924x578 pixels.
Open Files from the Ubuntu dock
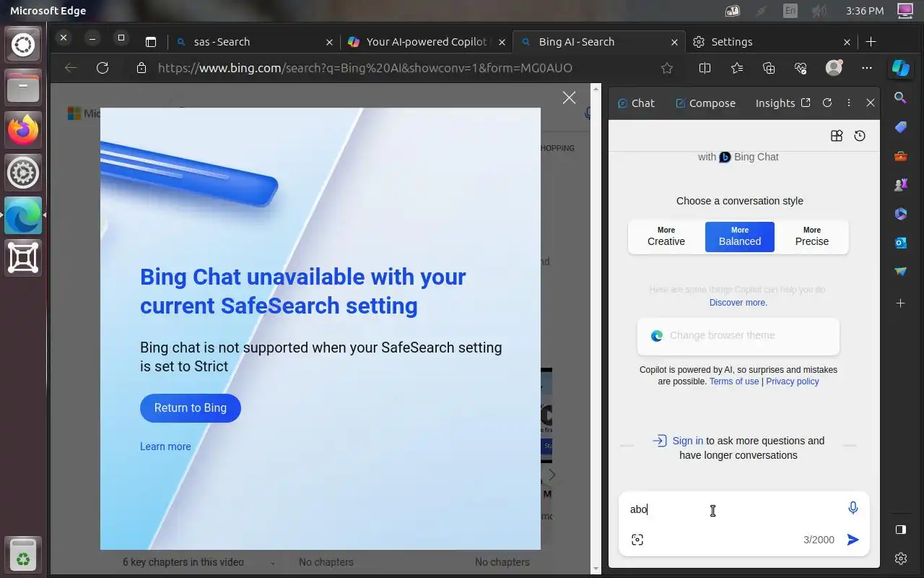coord(23,88)
